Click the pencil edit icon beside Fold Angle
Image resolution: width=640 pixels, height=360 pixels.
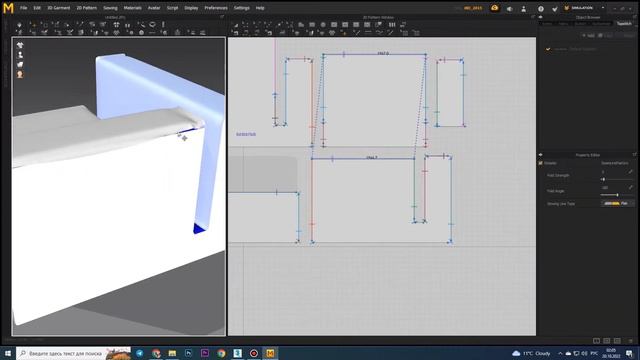(631, 187)
